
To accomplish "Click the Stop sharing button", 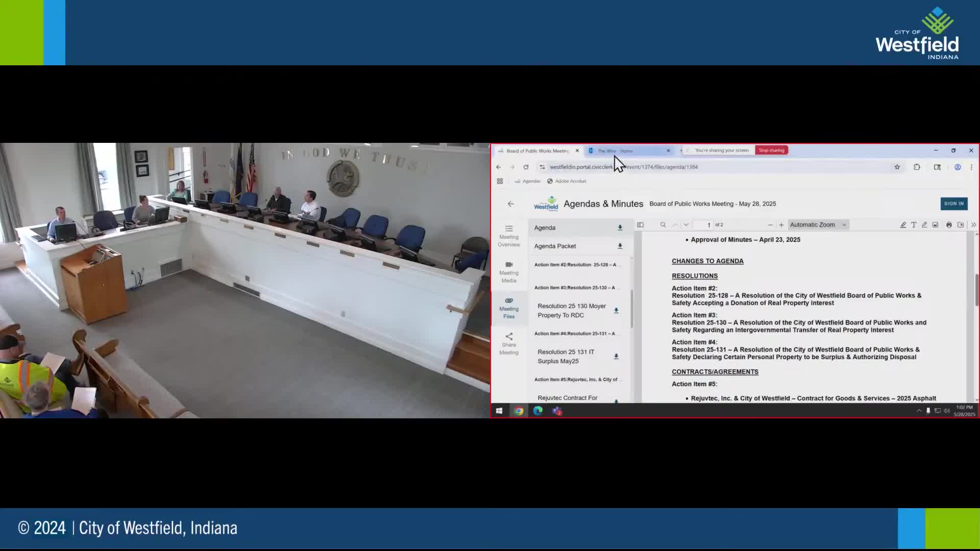I will click(x=771, y=151).
